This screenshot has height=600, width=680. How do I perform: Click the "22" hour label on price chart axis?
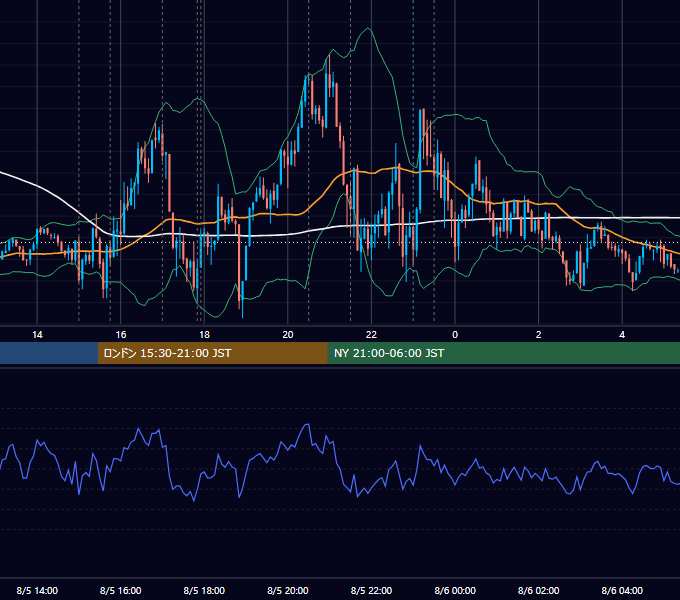[372, 335]
